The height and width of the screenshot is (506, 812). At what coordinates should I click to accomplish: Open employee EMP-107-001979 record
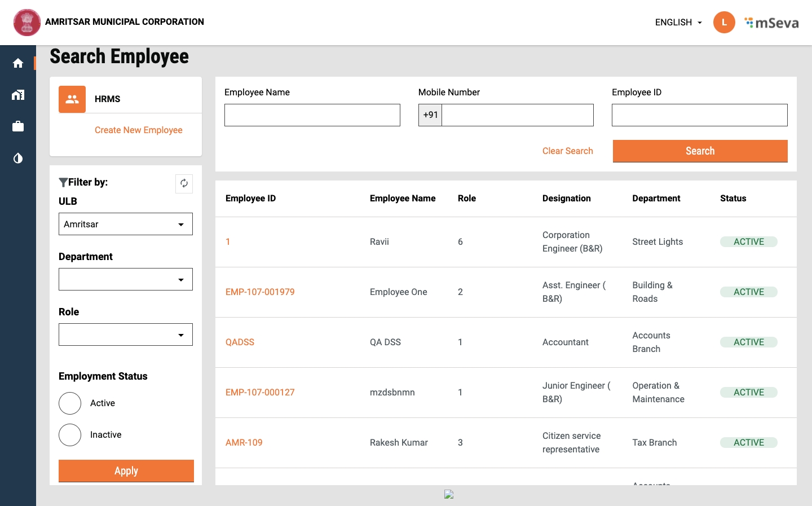[x=260, y=292]
